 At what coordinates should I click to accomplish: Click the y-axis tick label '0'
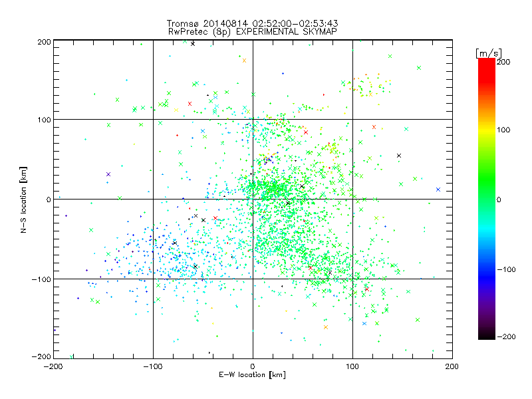(x=49, y=200)
